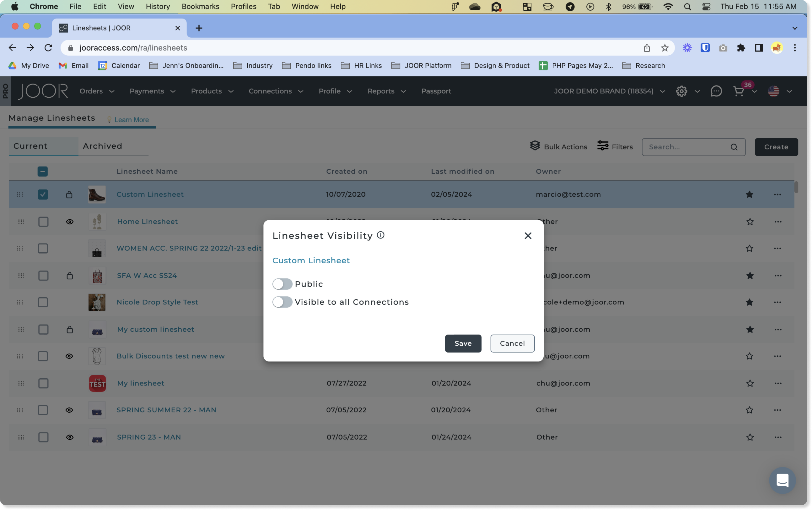
Task: Open the Intercom chat launcher
Action: tap(782, 480)
